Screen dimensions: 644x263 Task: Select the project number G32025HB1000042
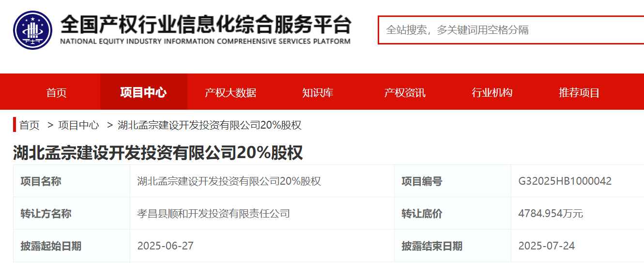(x=565, y=181)
